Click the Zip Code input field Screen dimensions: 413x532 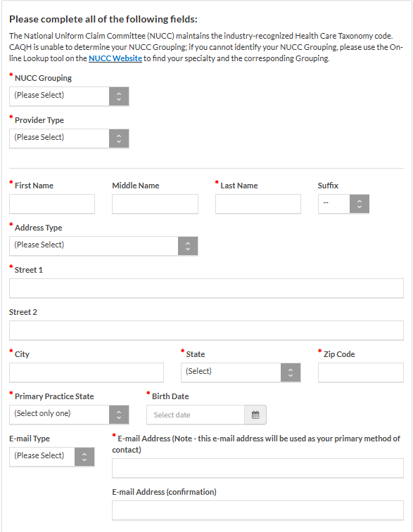click(x=361, y=372)
